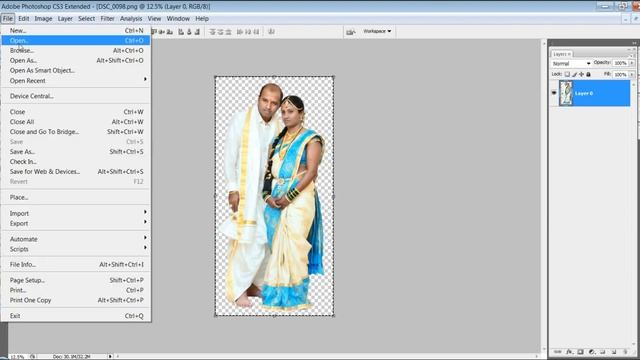Add a layer mask with mask icon
640x360 pixels.
[580, 352]
